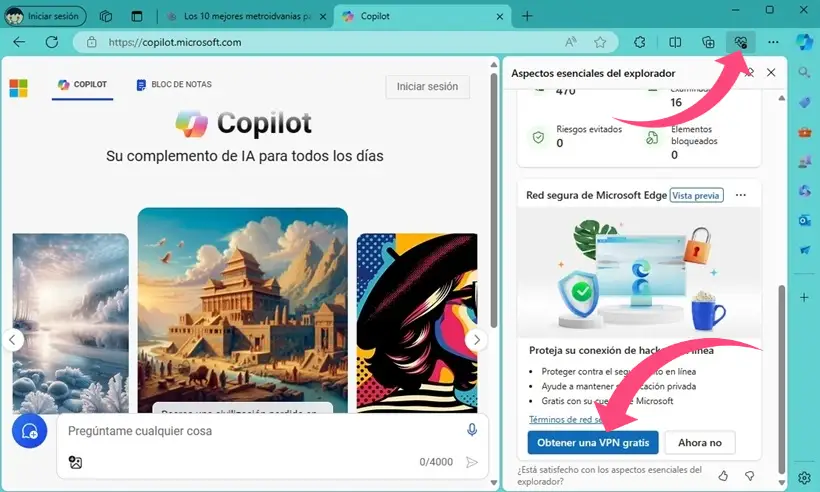
Task: Add an image with the picture icon
Action: 75,462
